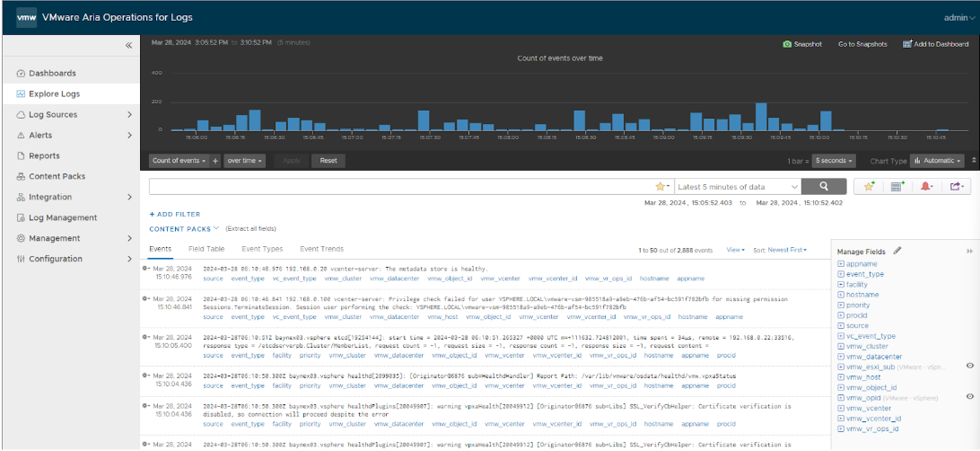Click the Reset button
This screenshot has height=451, width=980.
(328, 161)
